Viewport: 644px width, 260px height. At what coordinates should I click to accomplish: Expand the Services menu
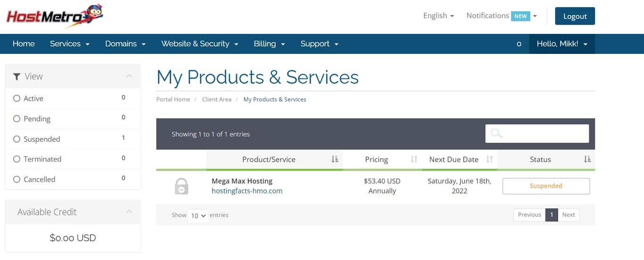pyautogui.click(x=70, y=43)
